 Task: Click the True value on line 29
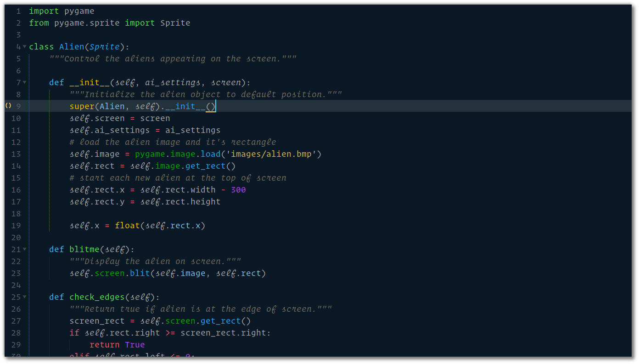coord(135,345)
